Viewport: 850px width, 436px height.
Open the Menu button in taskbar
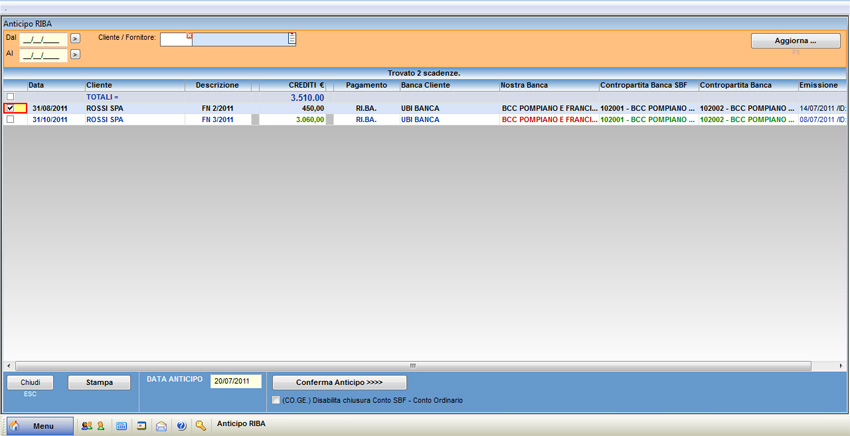pos(40,426)
